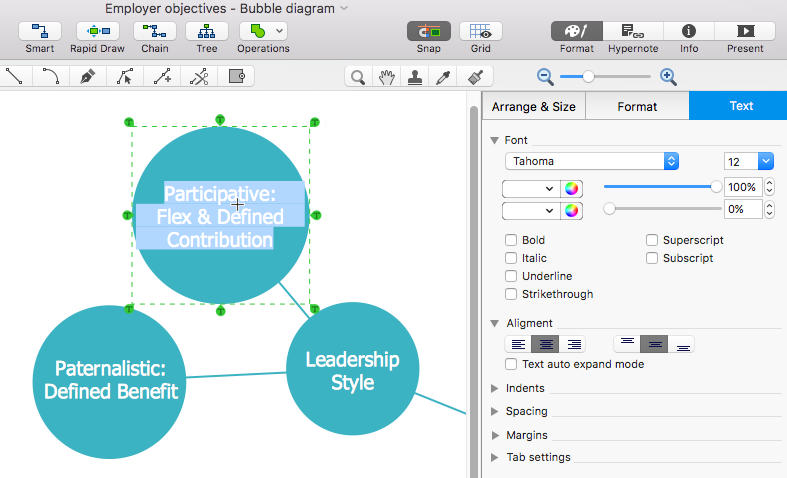Click the zoom in magnifier button
787x478 pixels.
(669, 76)
